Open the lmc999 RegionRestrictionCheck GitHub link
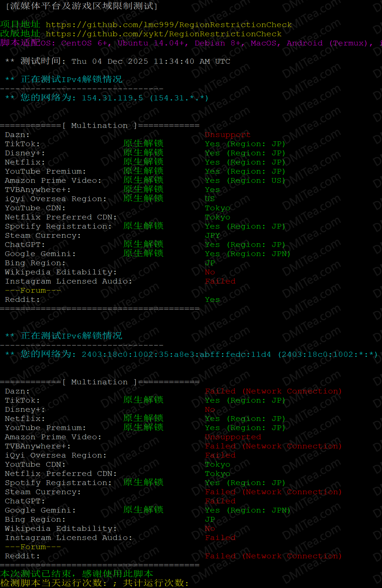The height and width of the screenshot is (588, 382). click(168, 25)
